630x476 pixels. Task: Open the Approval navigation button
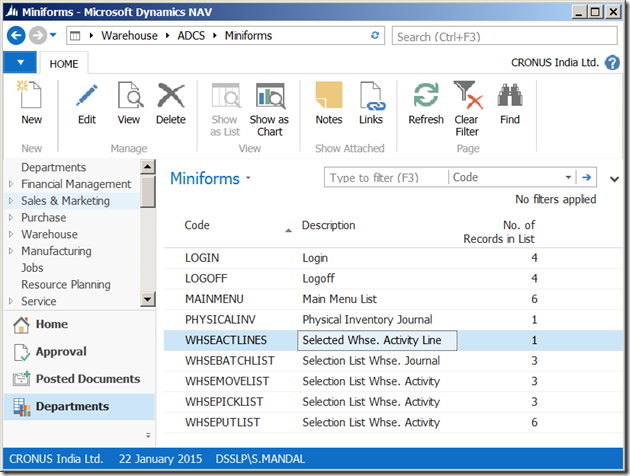tap(80, 351)
